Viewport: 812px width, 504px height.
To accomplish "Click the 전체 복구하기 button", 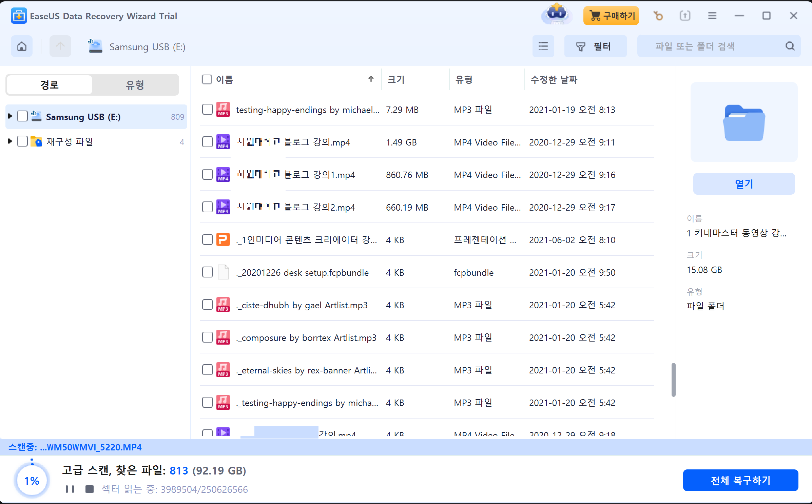I will pyautogui.click(x=740, y=480).
